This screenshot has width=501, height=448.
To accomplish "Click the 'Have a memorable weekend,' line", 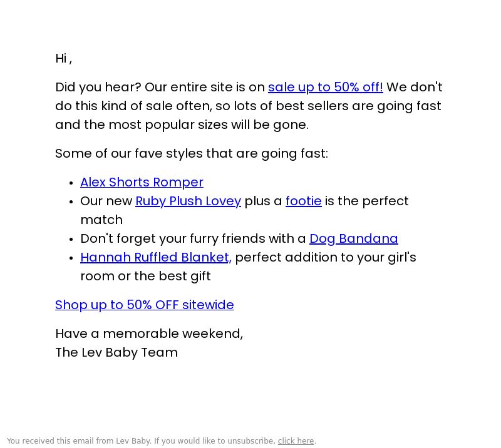I will click(x=149, y=333).
